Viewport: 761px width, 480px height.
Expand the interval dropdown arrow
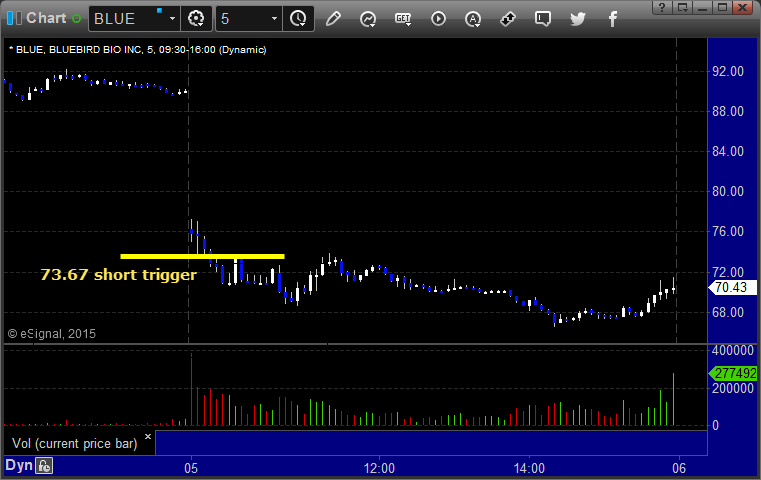(274, 19)
